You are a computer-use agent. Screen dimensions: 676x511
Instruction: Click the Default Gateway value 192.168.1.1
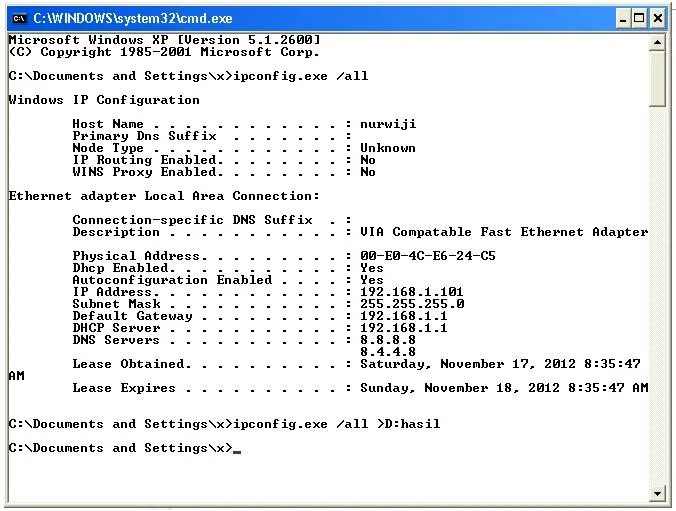pyautogui.click(x=404, y=316)
